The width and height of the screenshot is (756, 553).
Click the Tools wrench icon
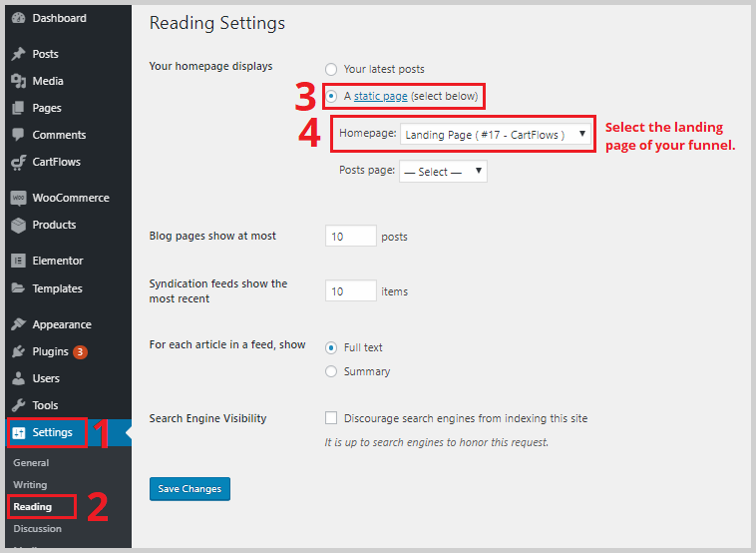tap(18, 405)
